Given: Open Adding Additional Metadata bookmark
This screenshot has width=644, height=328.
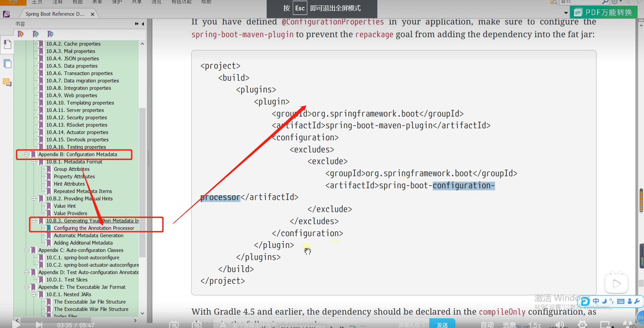Looking at the screenshot, I should 83,243.
